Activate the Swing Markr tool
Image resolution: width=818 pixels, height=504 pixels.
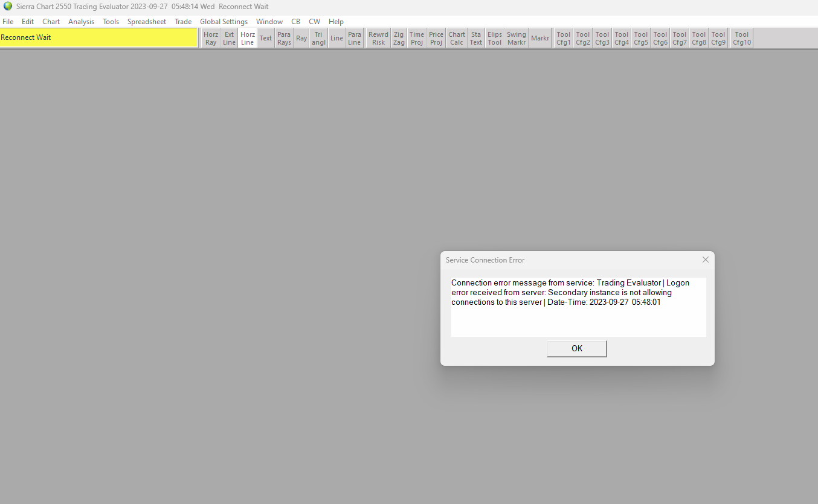pyautogui.click(x=517, y=38)
